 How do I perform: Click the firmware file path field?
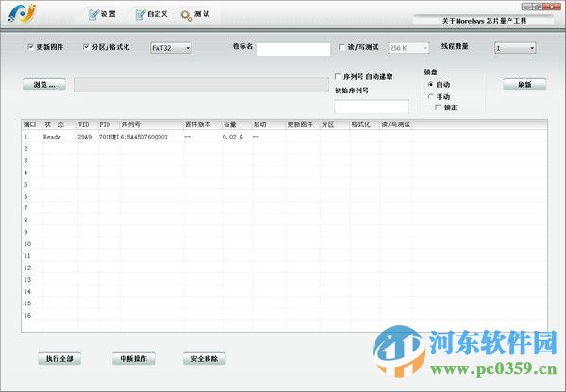[x=201, y=85]
